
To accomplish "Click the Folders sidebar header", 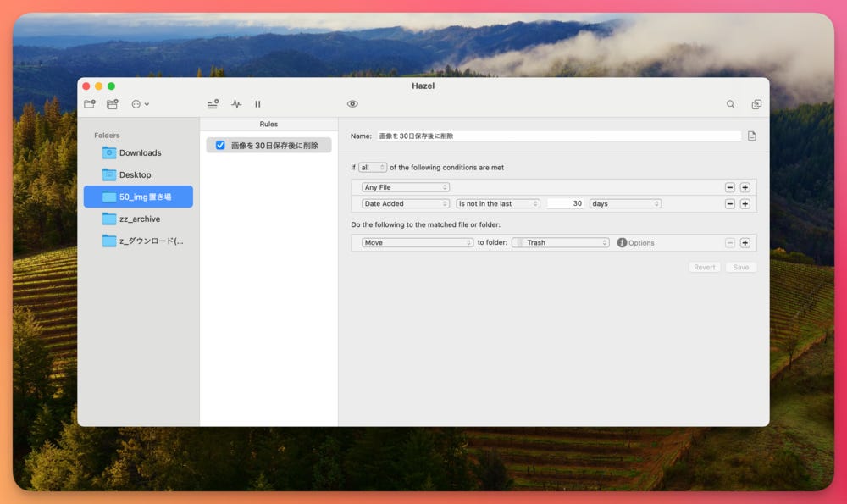I will pyautogui.click(x=107, y=135).
